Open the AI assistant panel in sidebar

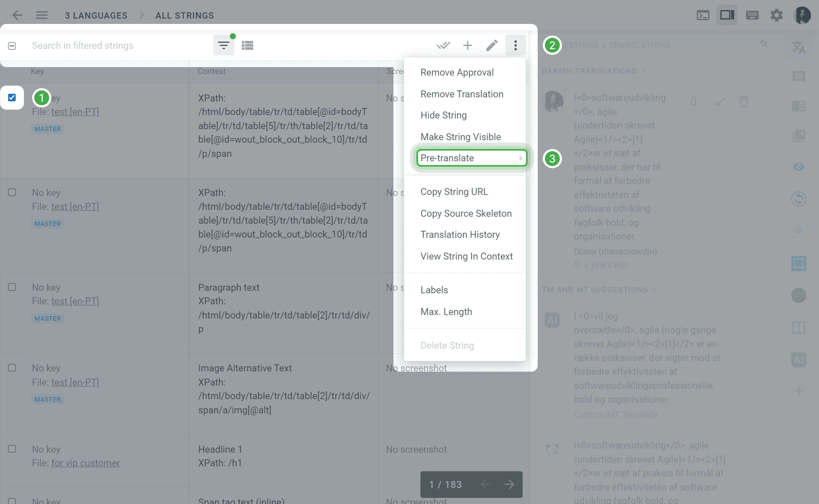799,360
